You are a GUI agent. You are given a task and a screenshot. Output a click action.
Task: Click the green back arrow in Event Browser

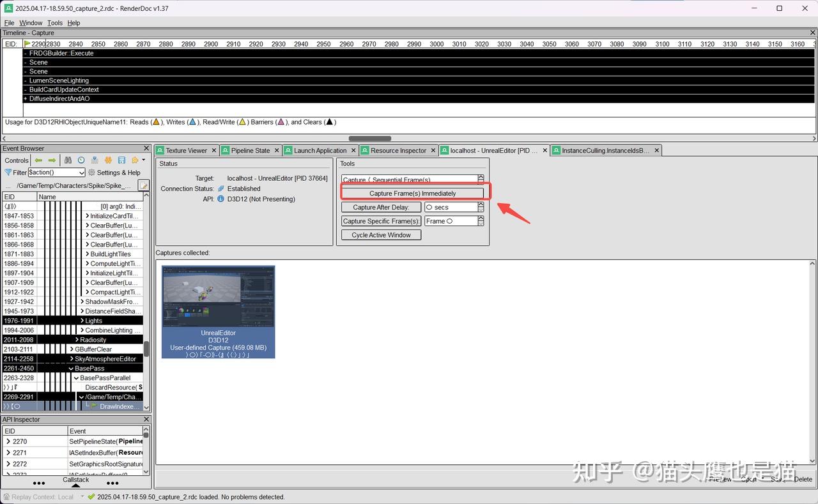(x=38, y=160)
